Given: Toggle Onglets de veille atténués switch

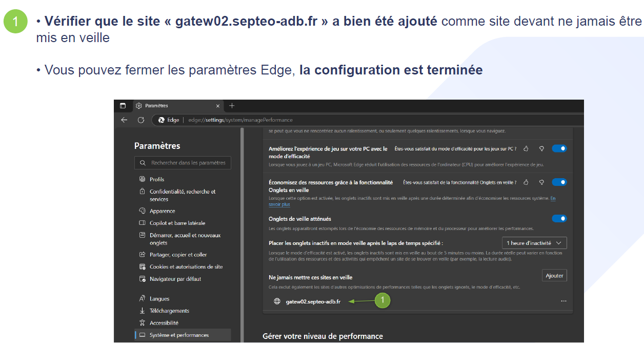Looking at the screenshot, I should pos(559,219).
